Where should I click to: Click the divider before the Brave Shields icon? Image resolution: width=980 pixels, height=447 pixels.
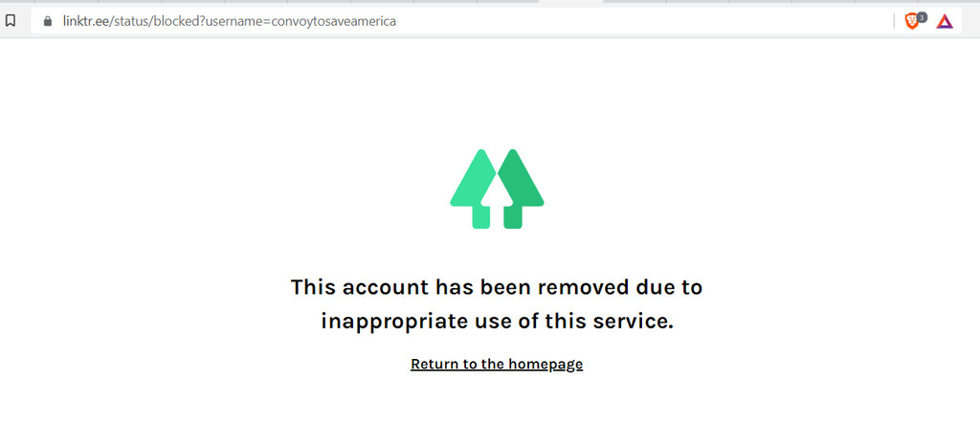[895, 22]
